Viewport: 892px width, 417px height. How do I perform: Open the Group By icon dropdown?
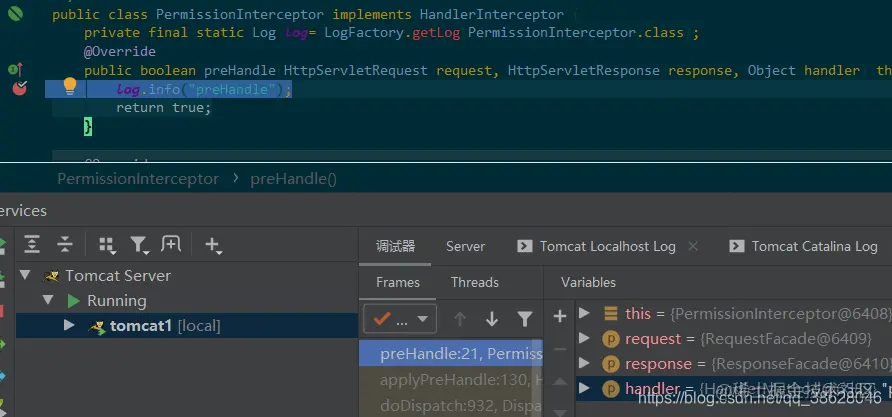click(x=107, y=245)
